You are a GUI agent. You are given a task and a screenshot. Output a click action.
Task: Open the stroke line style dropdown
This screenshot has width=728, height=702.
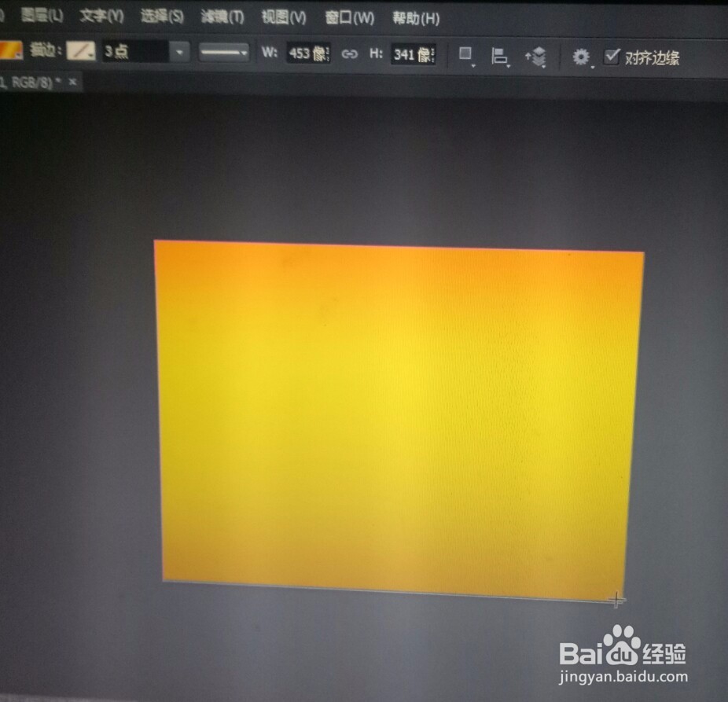coord(224,53)
